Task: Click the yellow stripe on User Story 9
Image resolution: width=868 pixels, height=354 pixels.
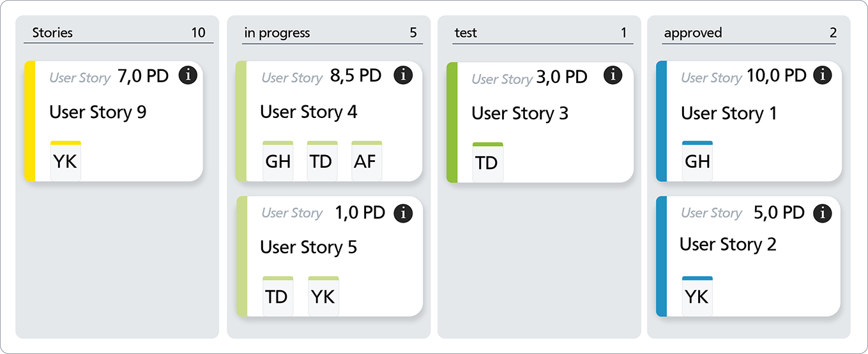Action: [29, 121]
